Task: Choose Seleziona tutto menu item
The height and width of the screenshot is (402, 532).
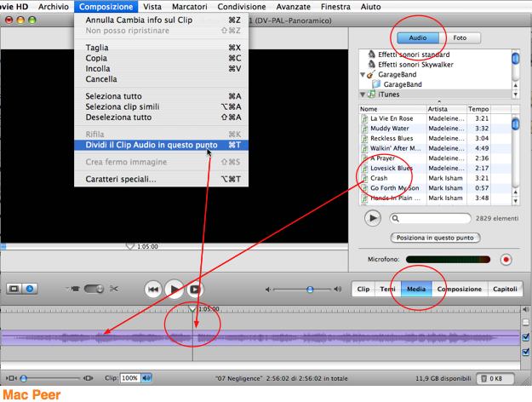Action: [x=161, y=96]
